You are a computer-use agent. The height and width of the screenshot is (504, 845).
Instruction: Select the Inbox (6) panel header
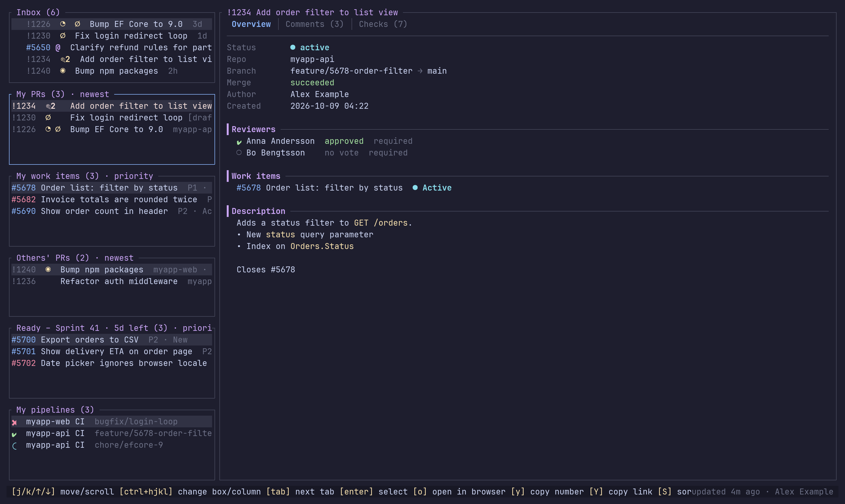[x=38, y=13]
